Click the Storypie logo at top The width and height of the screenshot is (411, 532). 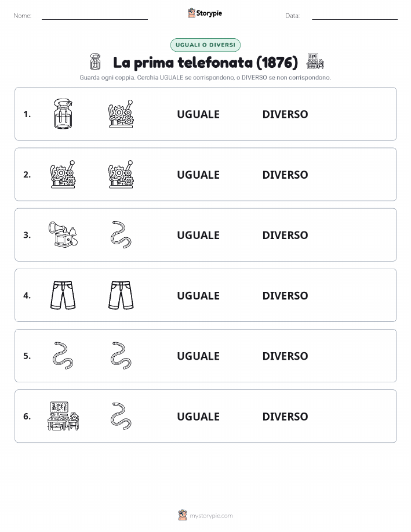click(x=205, y=13)
